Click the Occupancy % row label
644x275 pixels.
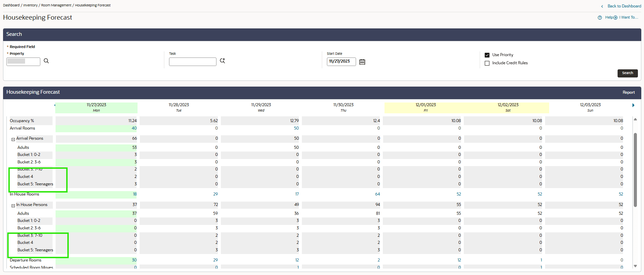pyautogui.click(x=22, y=121)
